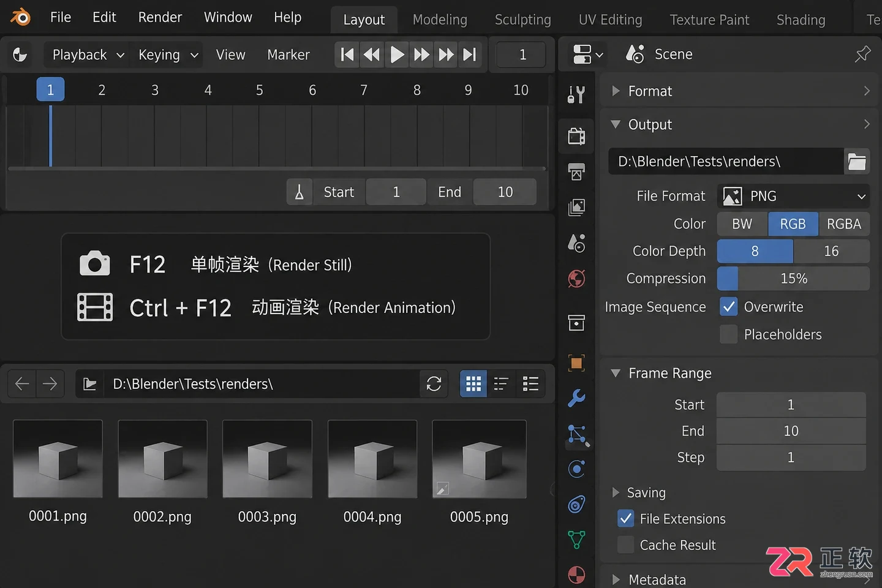Set Color mode to BW
The image size is (882, 588).
[742, 224]
